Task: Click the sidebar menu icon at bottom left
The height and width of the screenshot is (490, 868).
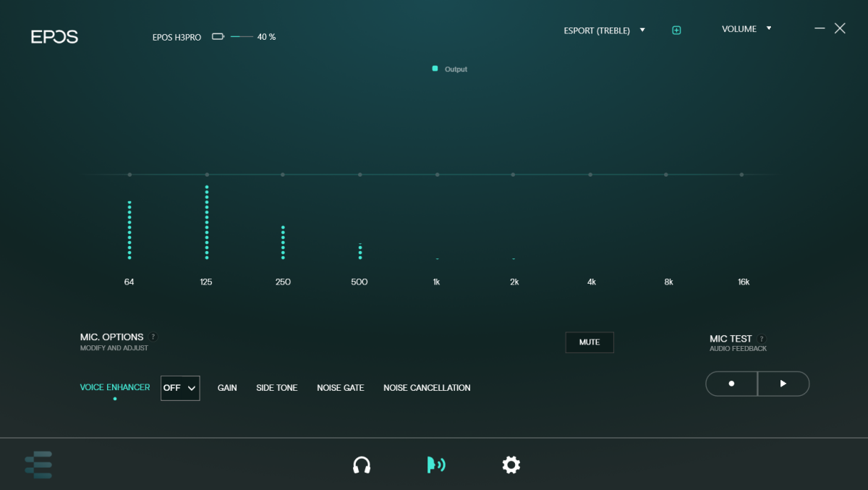Action: pos(38,465)
